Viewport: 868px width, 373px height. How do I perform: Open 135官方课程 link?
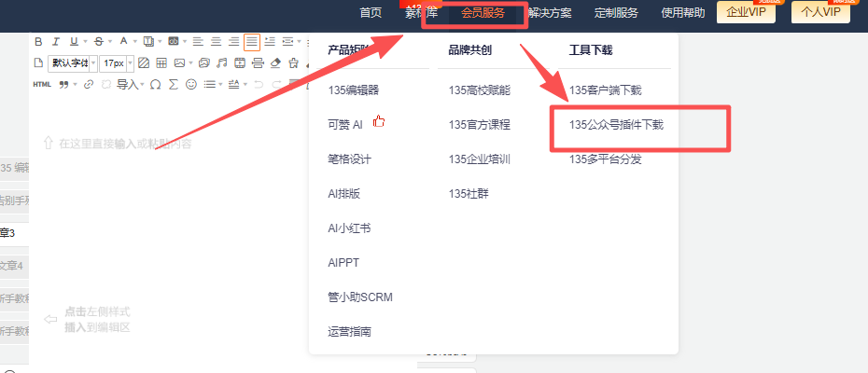480,125
